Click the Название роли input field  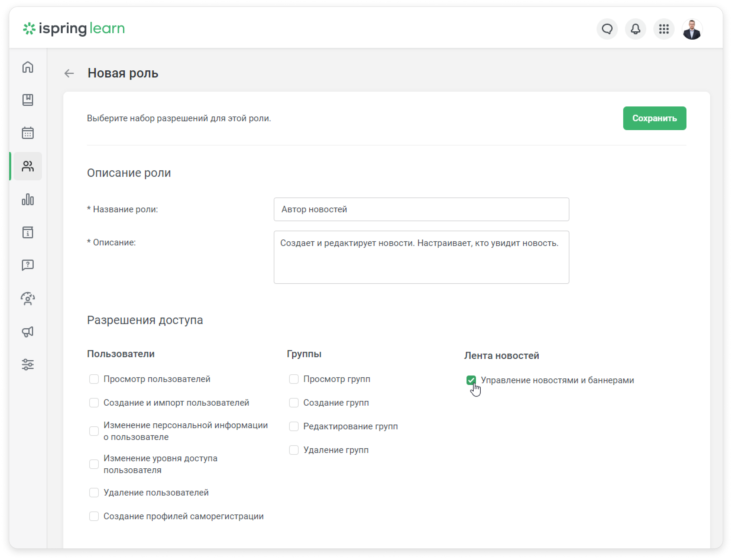tap(421, 209)
